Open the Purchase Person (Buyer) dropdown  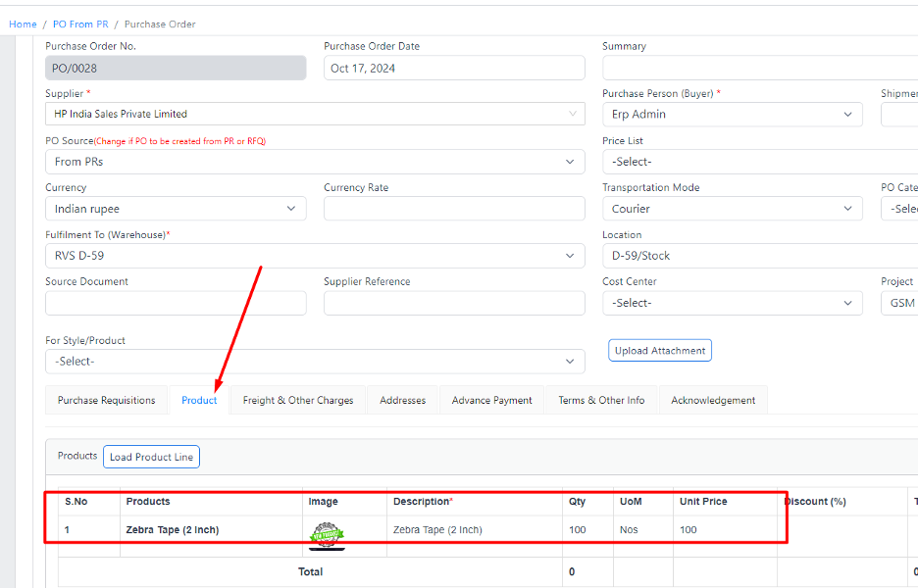point(732,115)
